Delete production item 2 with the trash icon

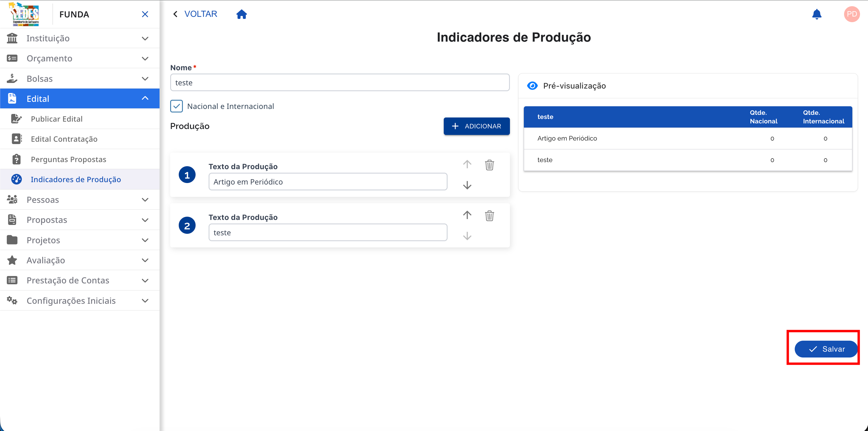(489, 215)
